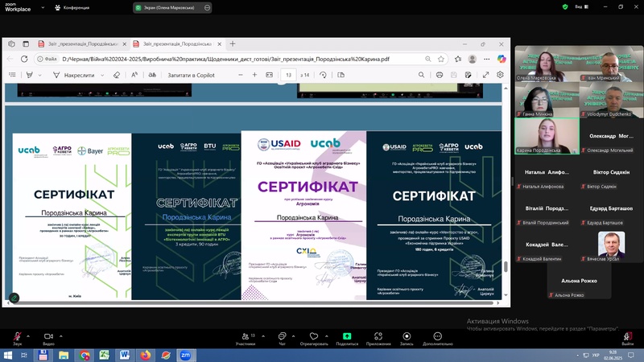Open the Favorites list icon
This screenshot has width=644, height=362.
(x=458, y=59)
